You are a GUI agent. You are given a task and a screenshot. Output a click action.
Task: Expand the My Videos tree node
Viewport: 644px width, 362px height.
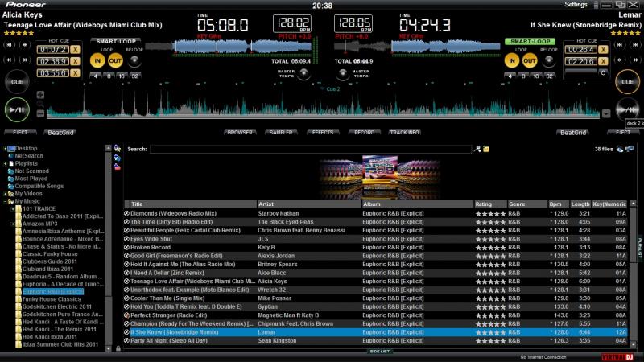[5, 194]
